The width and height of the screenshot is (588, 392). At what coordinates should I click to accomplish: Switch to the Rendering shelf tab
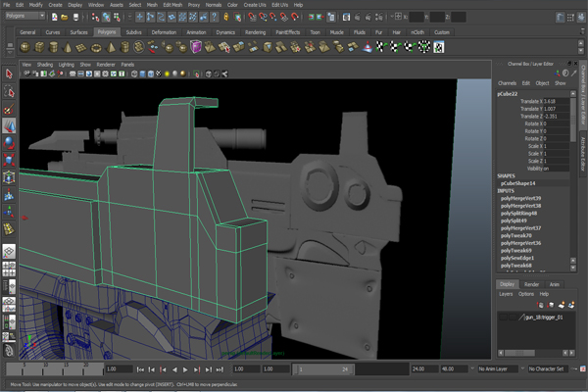pyautogui.click(x=256, y=32)
